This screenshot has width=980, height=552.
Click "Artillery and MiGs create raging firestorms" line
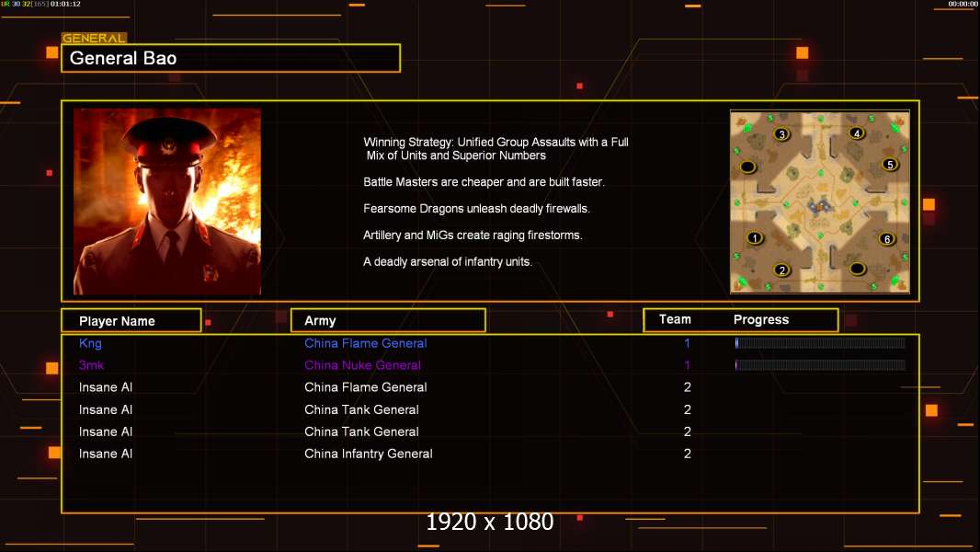point(473,235)
